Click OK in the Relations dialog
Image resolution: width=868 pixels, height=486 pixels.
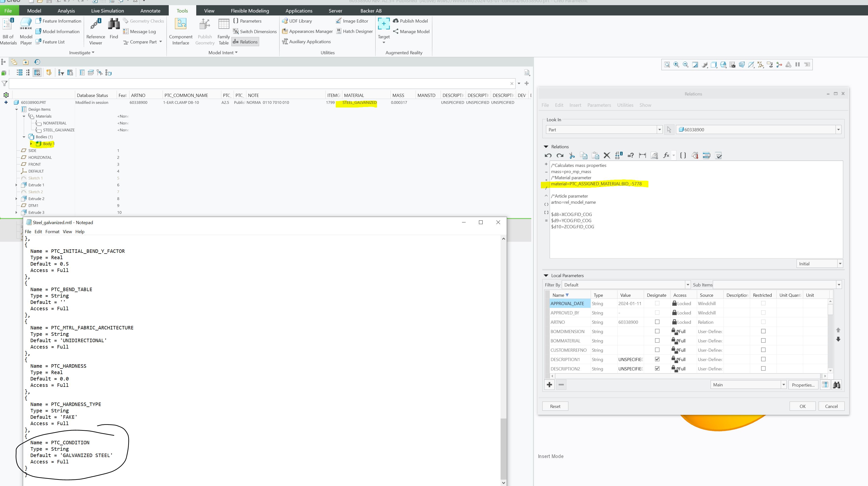pyautogui.click(x=802, y=406)
